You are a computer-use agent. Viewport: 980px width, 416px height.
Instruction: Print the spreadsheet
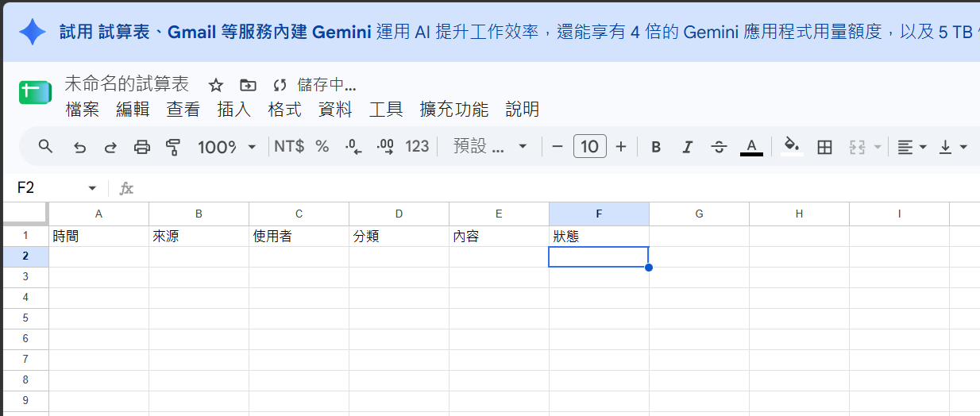click(142, 147)
